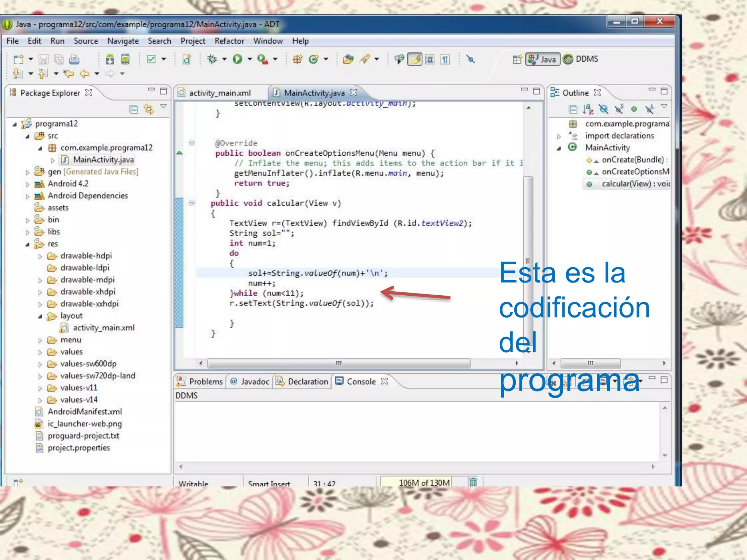Open the Refactor menu
This screenshot has height=560, width=747.
229,41
